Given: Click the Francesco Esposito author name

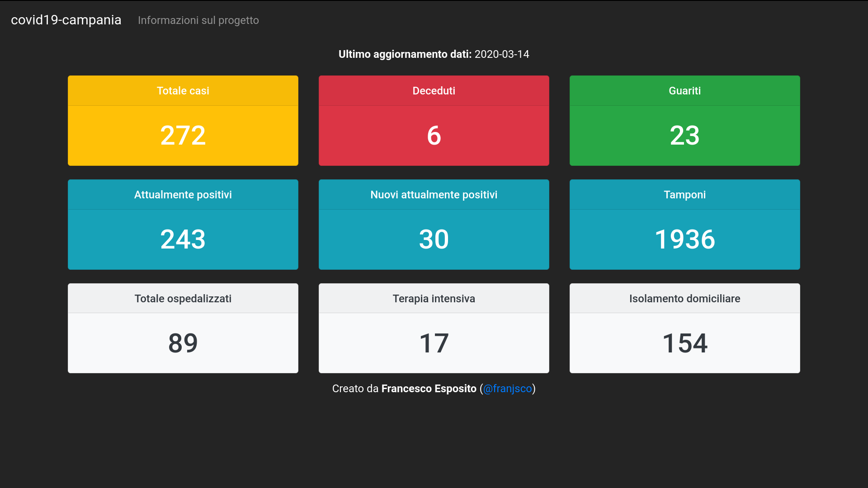Looking at the screenshot, I should pos(429,389).
